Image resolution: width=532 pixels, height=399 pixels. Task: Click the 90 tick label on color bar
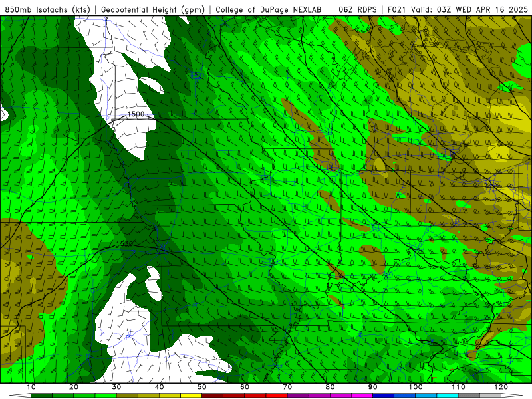click(x=373, y=387)
